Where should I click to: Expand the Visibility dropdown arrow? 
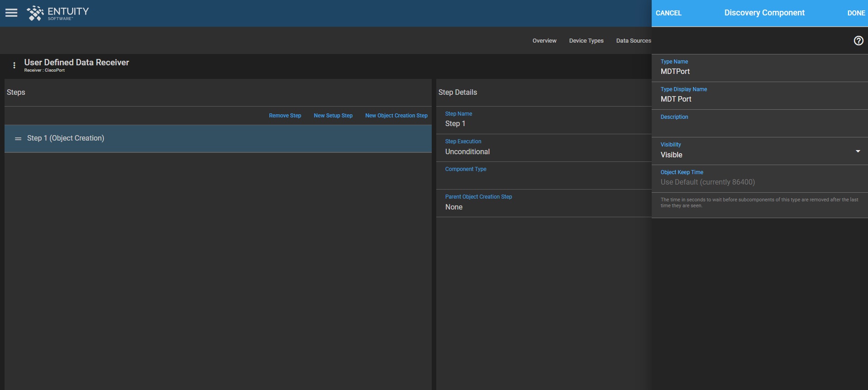pyautogui.click(x=858, y=151)
